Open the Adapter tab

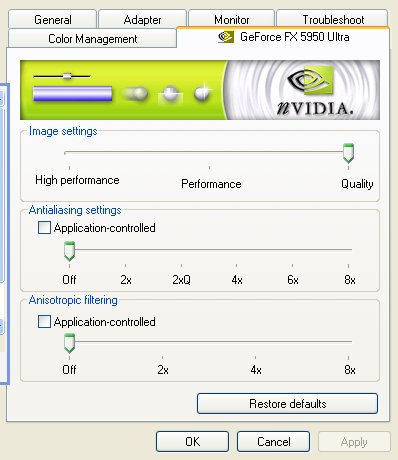[x=142, y=20]
